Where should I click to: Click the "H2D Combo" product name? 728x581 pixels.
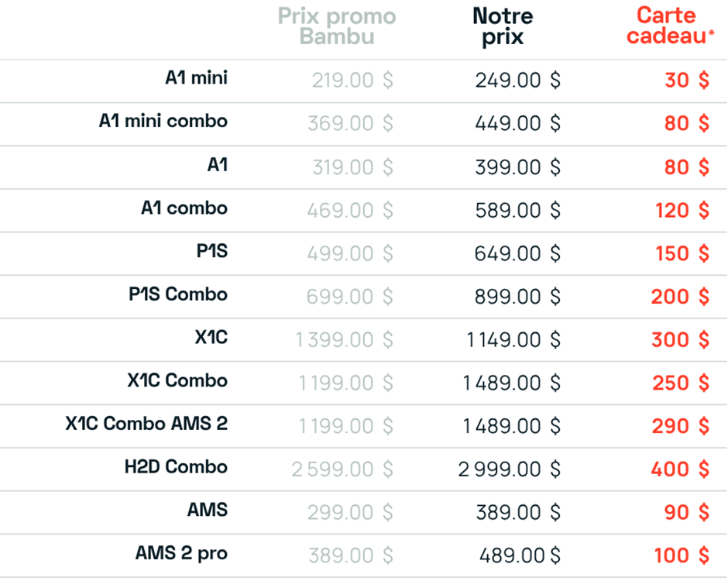pos(176,467)
